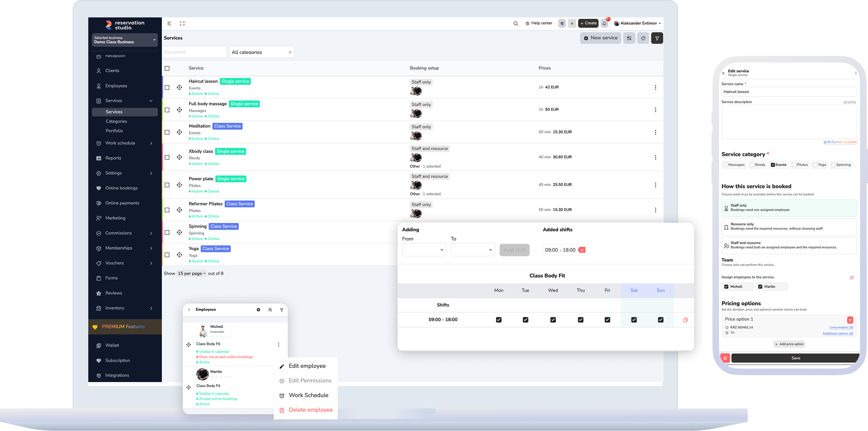Expand Work schedule in the sidebar

tap(125, 143)
